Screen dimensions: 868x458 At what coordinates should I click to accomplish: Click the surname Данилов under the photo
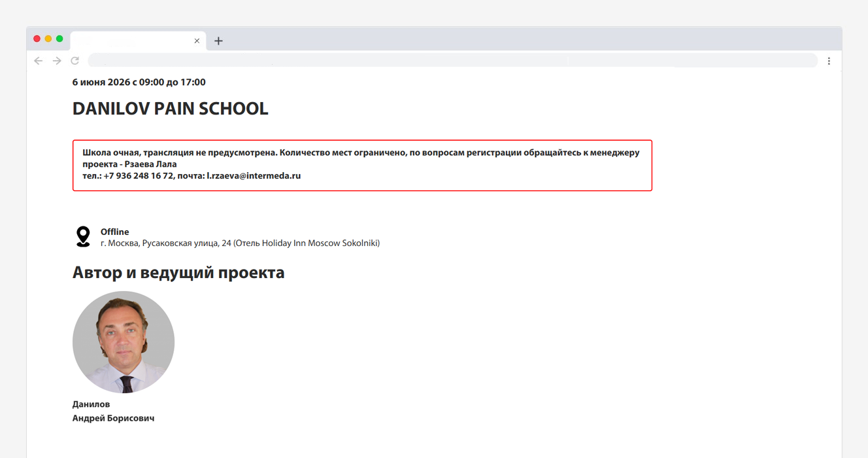coord(91,404)
